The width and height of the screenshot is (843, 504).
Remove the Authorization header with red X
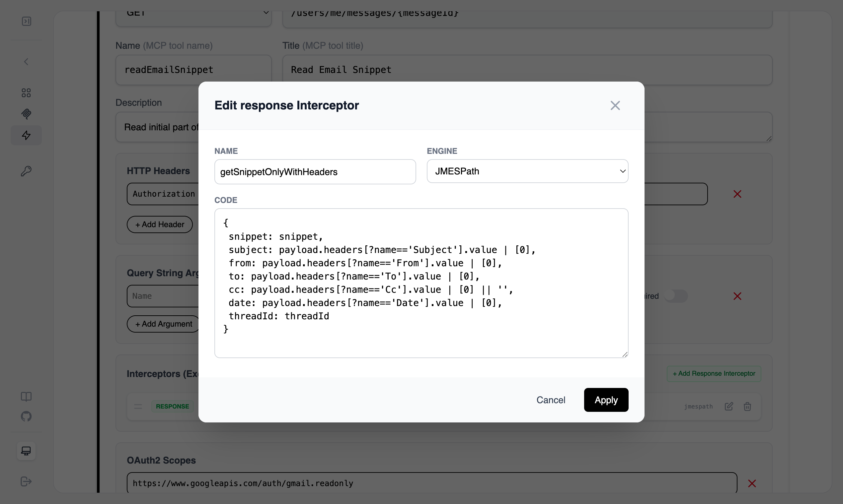(737, 194)
